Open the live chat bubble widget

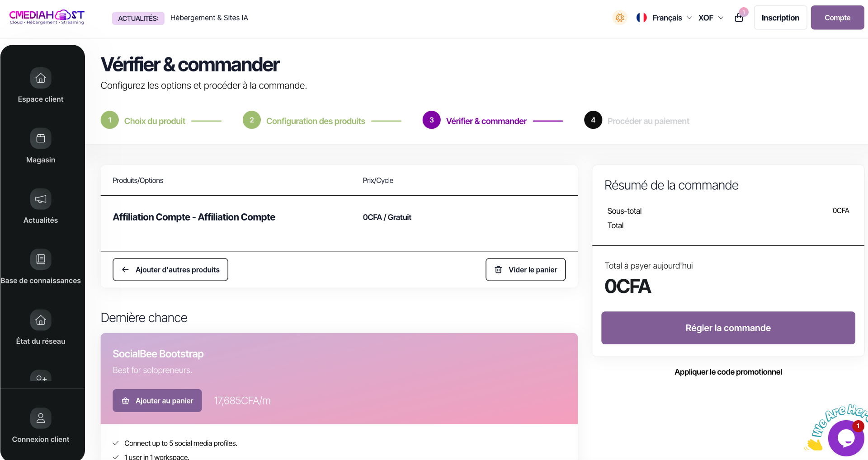click(x=846, y=438)
